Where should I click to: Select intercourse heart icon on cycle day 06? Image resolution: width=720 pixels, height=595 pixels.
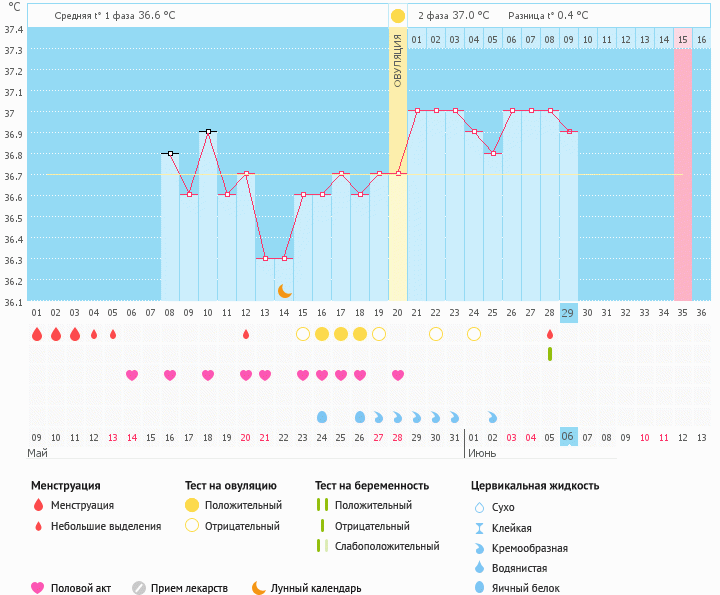click(x=132, y=375)
